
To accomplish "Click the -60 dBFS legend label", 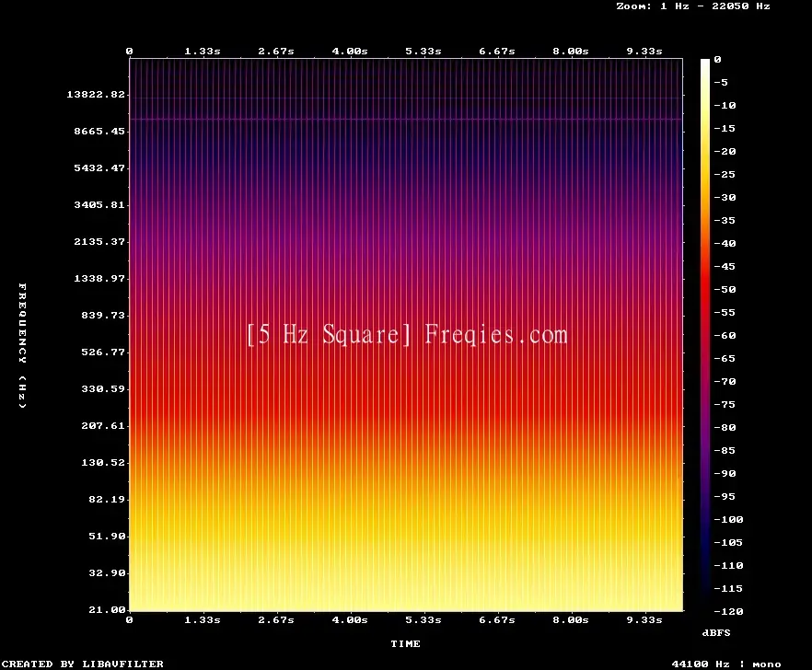I will point(725,335).
